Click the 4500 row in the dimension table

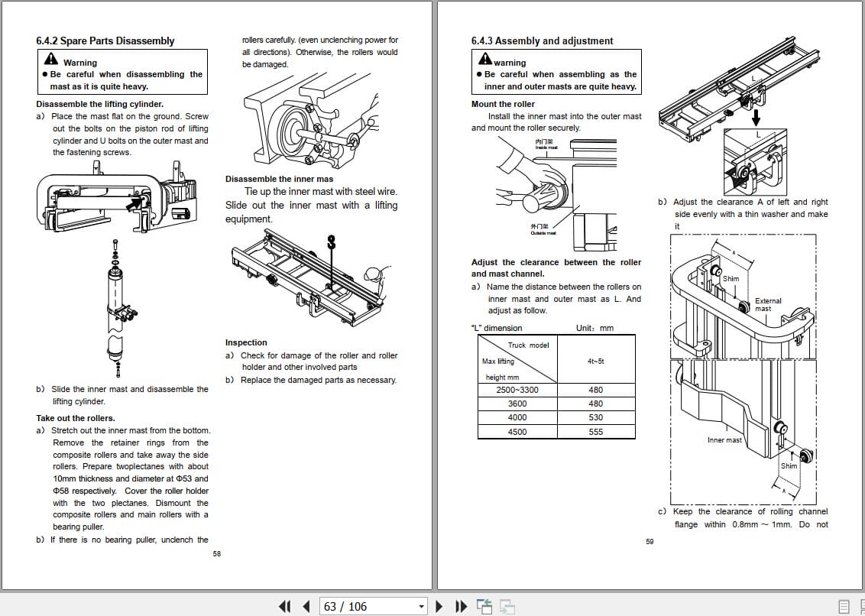556,432
